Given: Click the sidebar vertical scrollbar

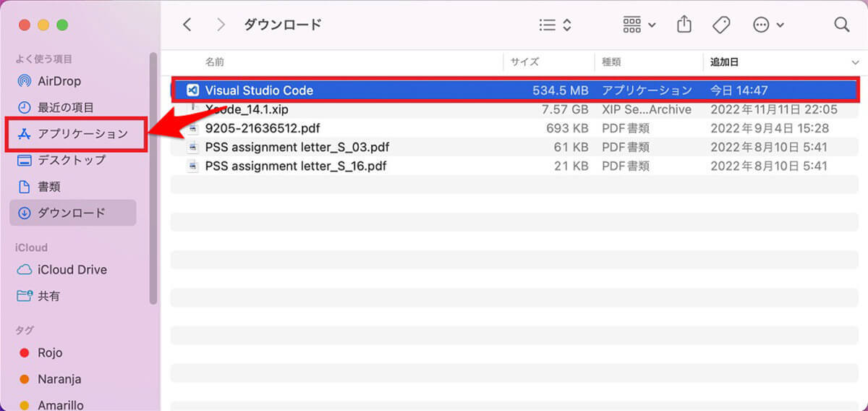Looking at the screenshot, I should point(153,178).
